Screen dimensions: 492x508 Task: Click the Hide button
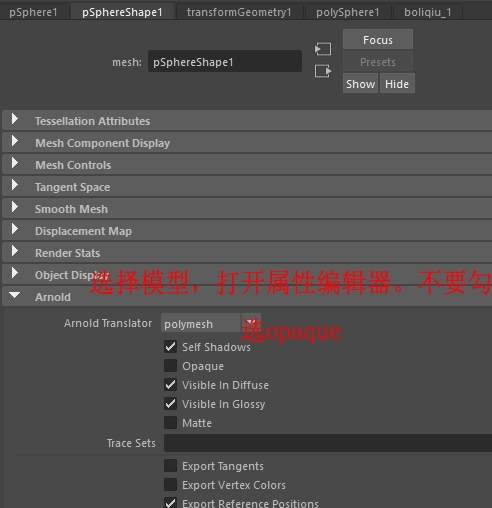397,84
